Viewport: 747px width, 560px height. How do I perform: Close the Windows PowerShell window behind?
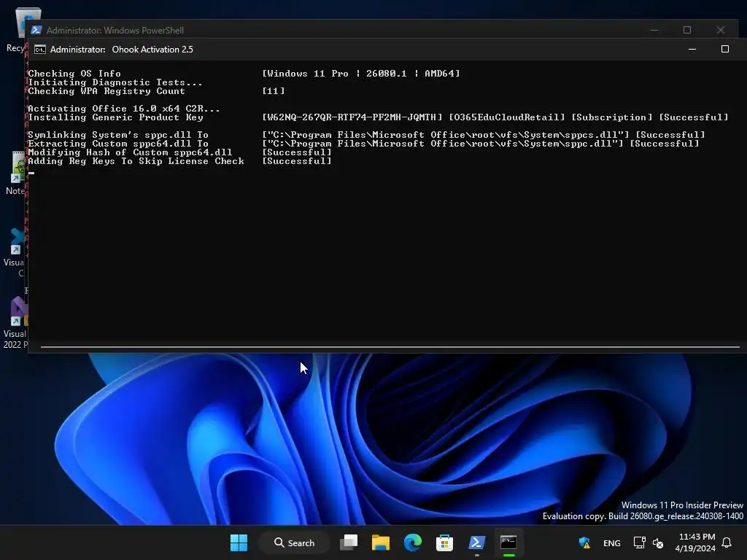pos(720,30)
